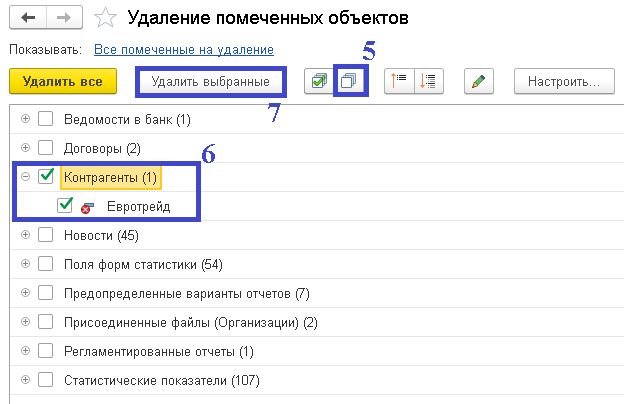Tick the Ведомости в банк checkbox
The width and height of the screenshot is (624, 404).
click(45, 119)
